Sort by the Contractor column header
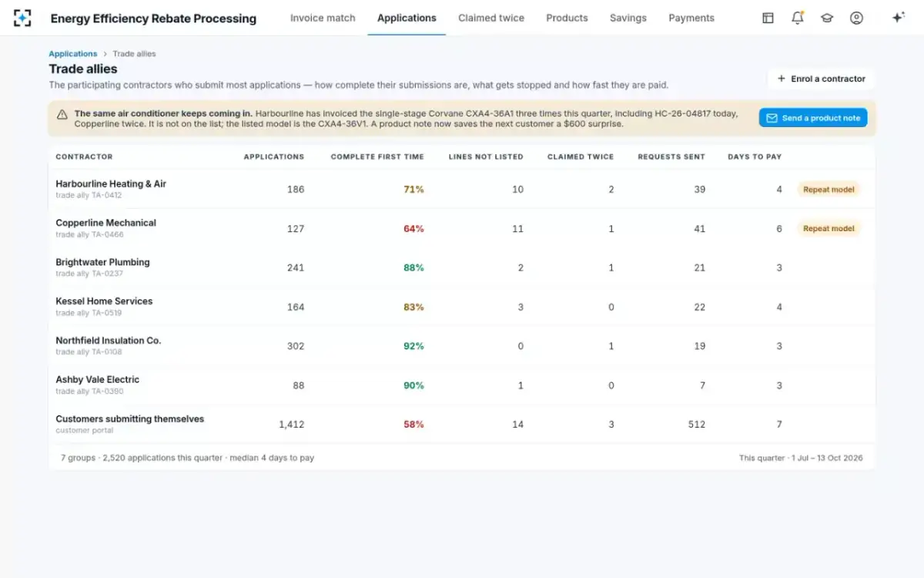The width and height of the screenshot is (924, 578). [x=84, y=157]
